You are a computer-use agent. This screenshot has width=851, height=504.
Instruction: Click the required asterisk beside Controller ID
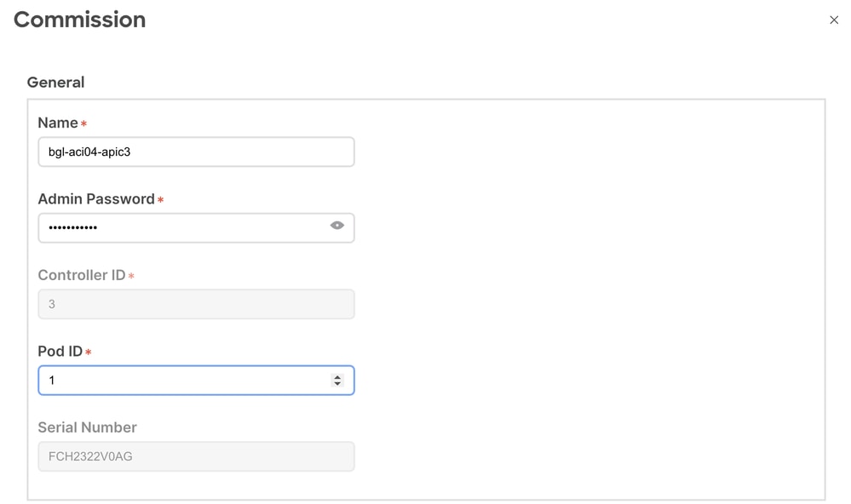(131, 277)
